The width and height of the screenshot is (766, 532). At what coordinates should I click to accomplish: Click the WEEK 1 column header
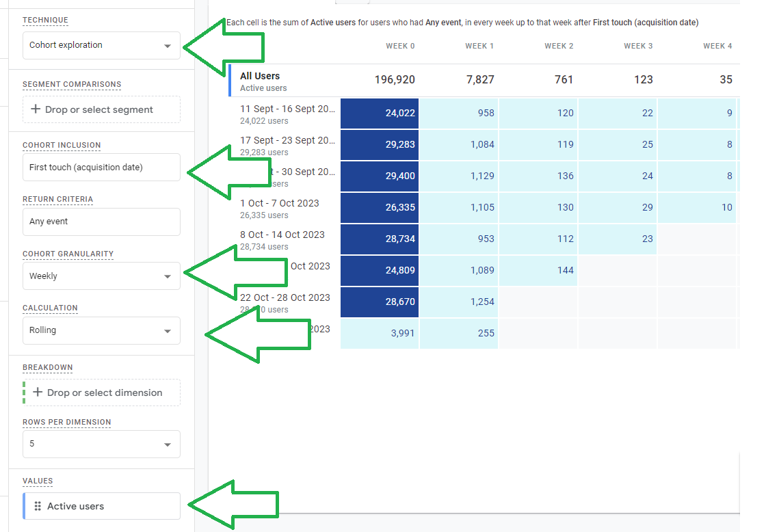479,46
